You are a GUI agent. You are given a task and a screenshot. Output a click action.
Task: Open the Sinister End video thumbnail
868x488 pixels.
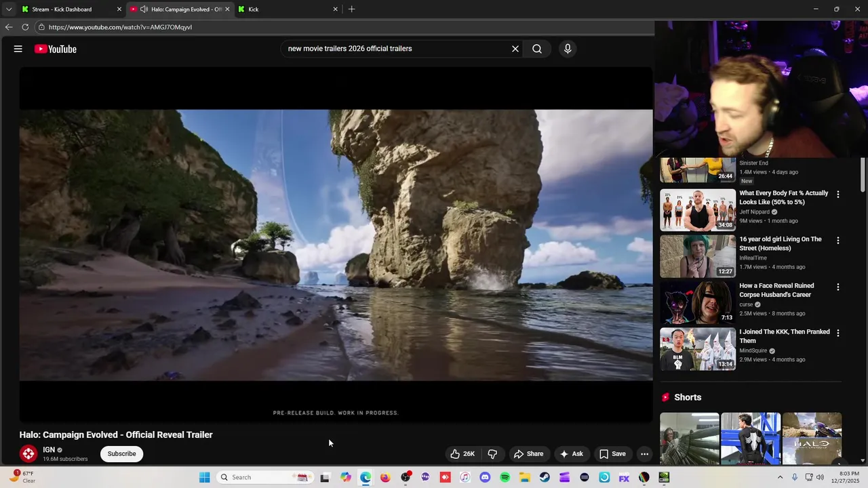(698, 171)
